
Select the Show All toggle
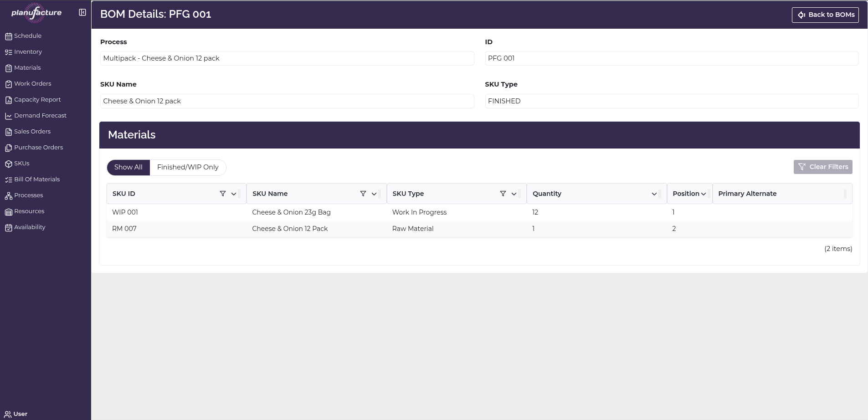(128, 167)
